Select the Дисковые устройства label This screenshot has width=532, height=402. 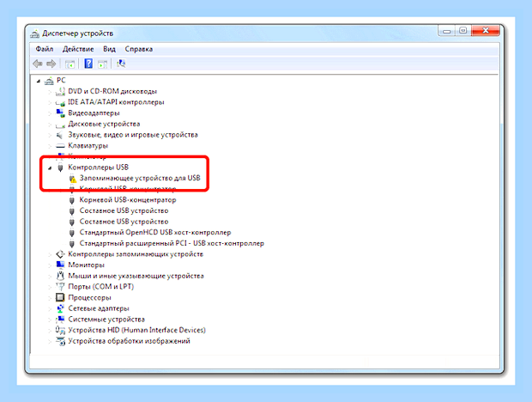pos(104,124)
